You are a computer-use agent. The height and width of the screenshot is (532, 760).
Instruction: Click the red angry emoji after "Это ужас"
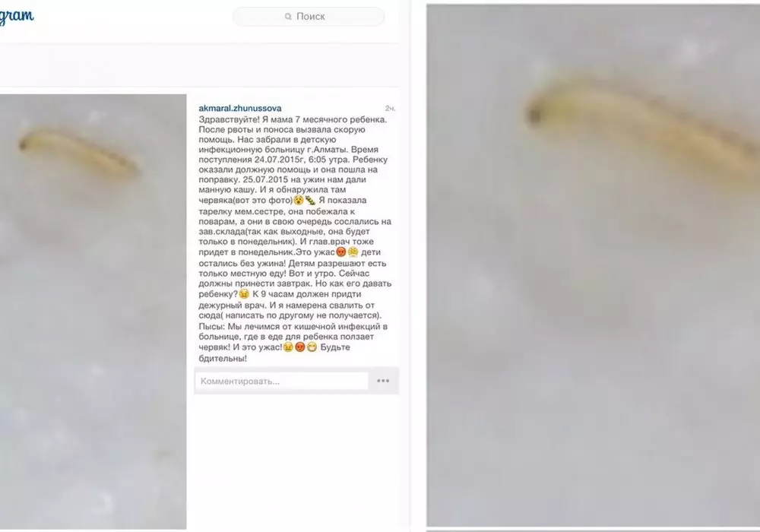click(341, 252)
